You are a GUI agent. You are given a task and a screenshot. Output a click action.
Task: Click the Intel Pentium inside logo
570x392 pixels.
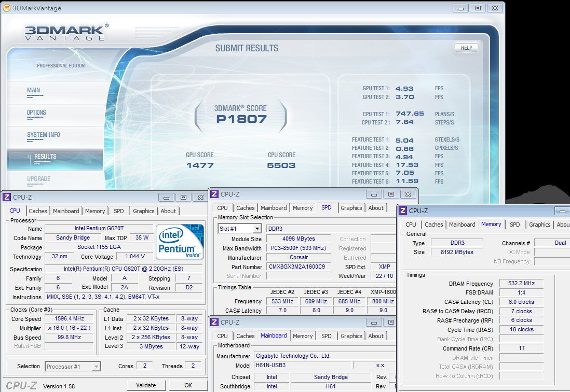[x=180, y=242]
